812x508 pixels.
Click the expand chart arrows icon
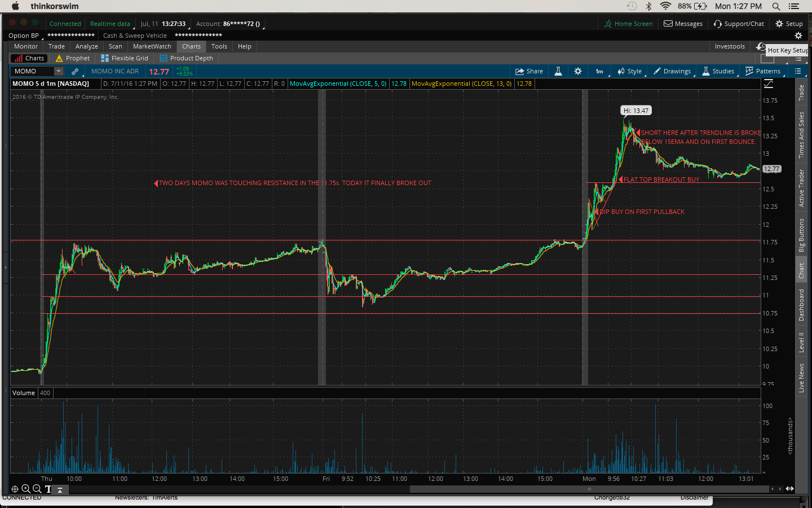click(789, 489)
